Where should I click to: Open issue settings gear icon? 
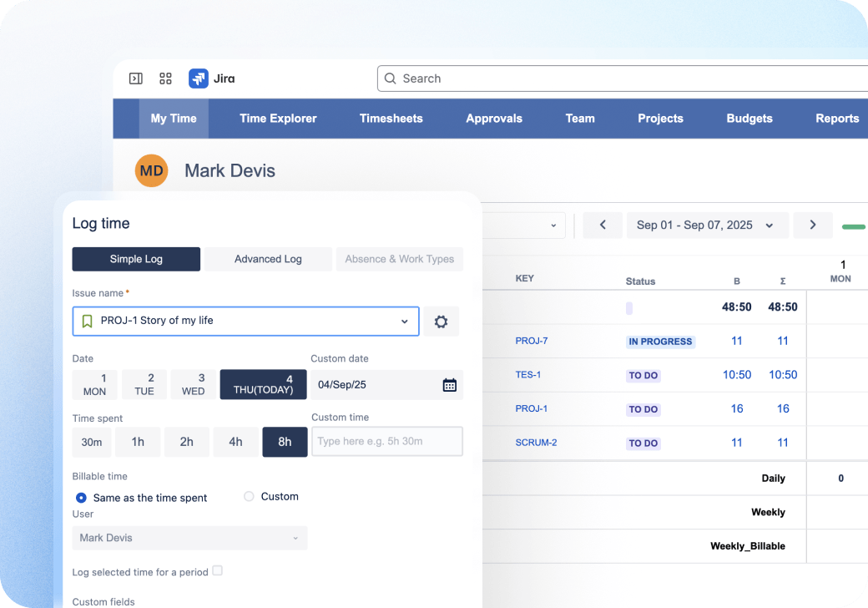442,322
